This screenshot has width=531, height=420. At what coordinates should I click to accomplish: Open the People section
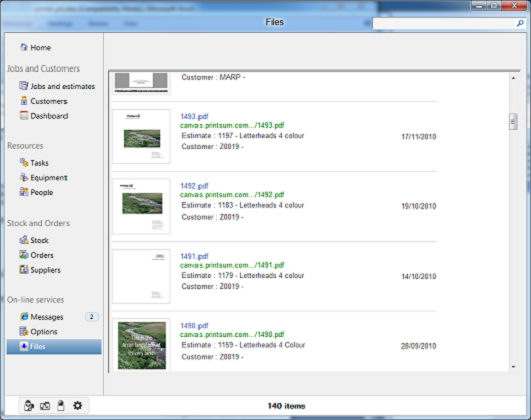pos(36,192)
